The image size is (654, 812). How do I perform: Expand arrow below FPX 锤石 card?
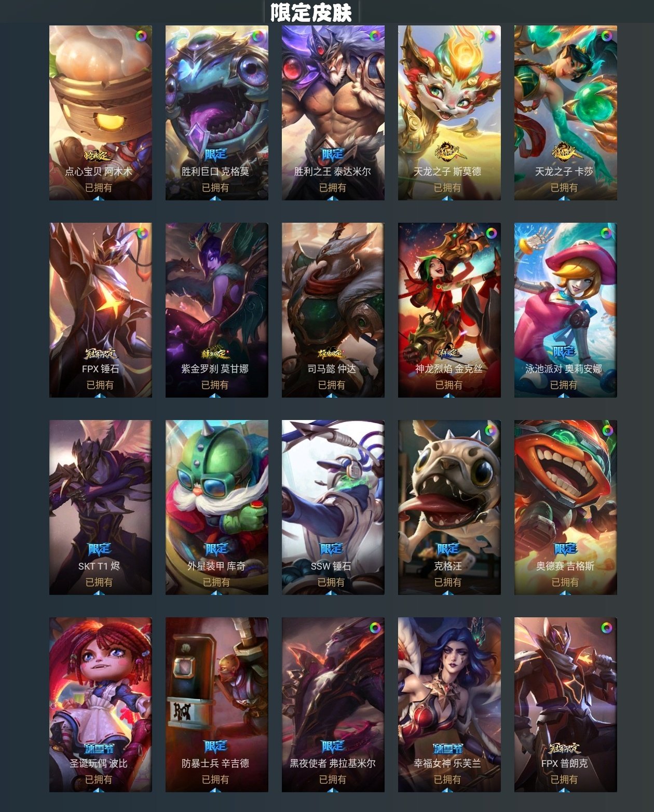[x=100, y=395]
